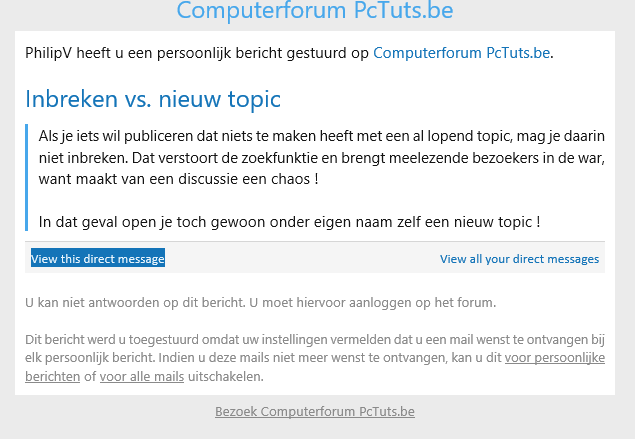Click the sender name 'PhilipV'
Image resolution: width=635 pixels, height=439 pixels.
tap(49, 53)
